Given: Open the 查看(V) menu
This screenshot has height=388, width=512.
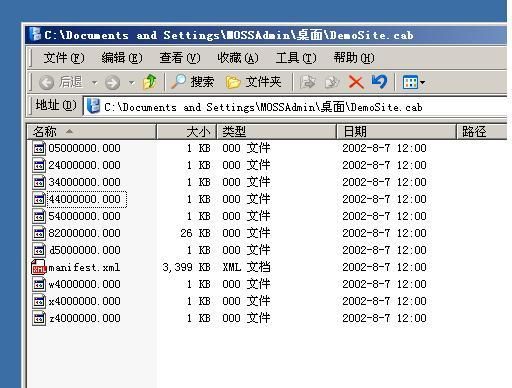Looking at the screenshot, I should pyautogui.click(x=180, y=58).
